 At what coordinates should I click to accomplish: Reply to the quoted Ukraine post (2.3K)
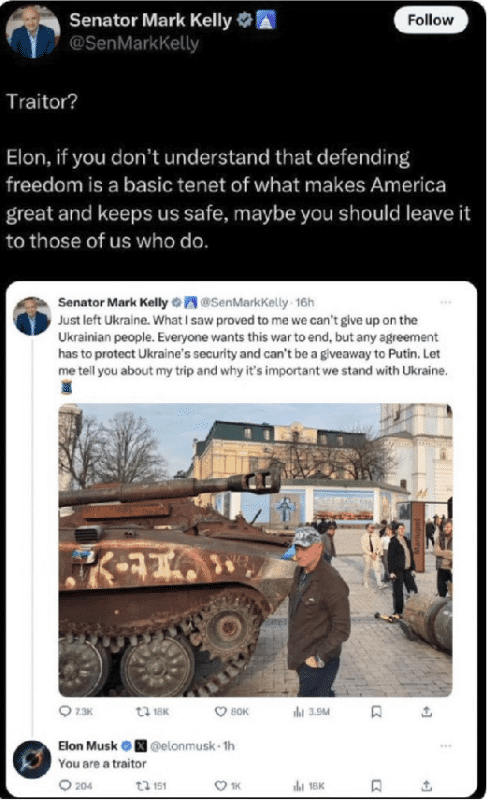(76, 711)
